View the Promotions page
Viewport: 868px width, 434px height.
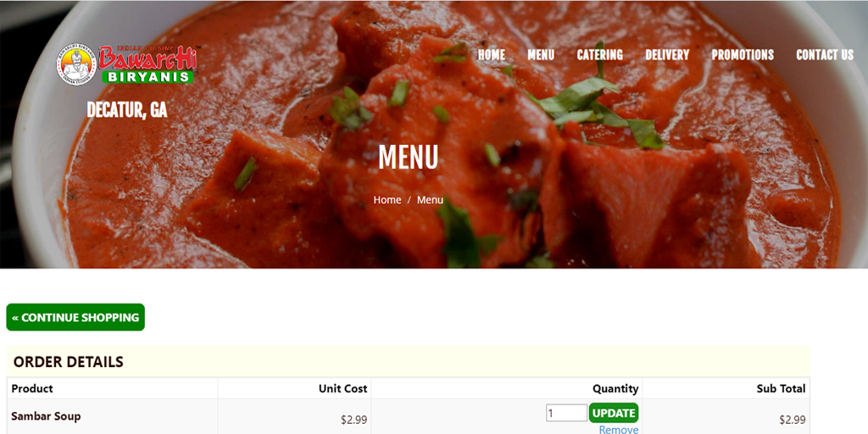[x=743, y=55]
